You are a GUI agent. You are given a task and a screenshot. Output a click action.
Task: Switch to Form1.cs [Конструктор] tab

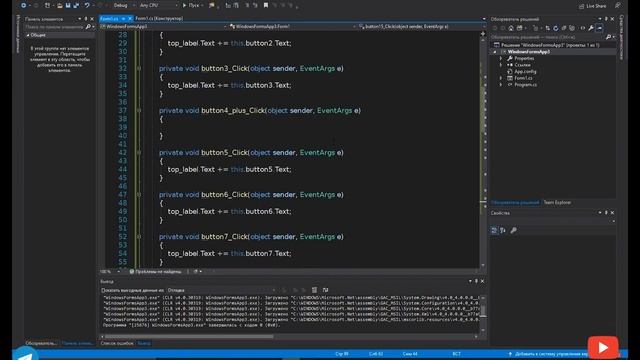point(159,18)
